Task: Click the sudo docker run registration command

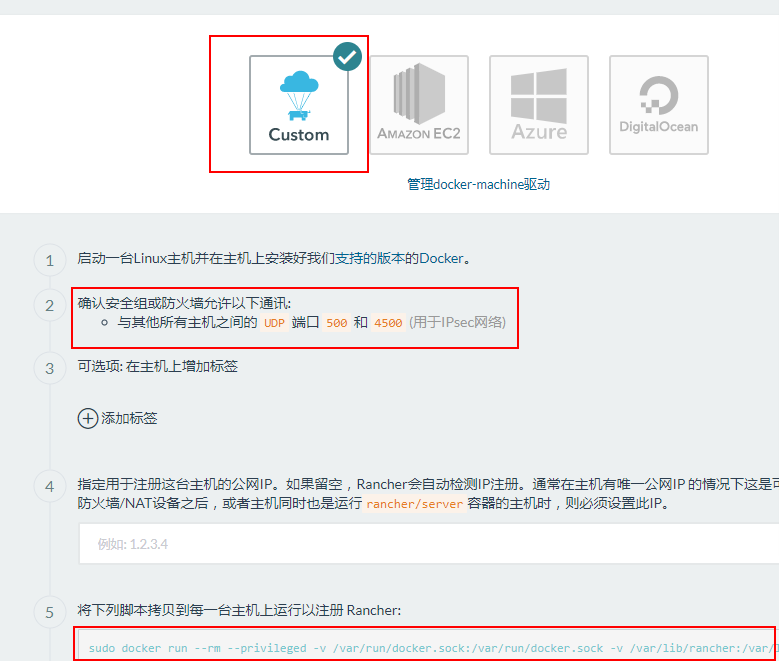Action: pyautogui.click(x=429, y=648)
